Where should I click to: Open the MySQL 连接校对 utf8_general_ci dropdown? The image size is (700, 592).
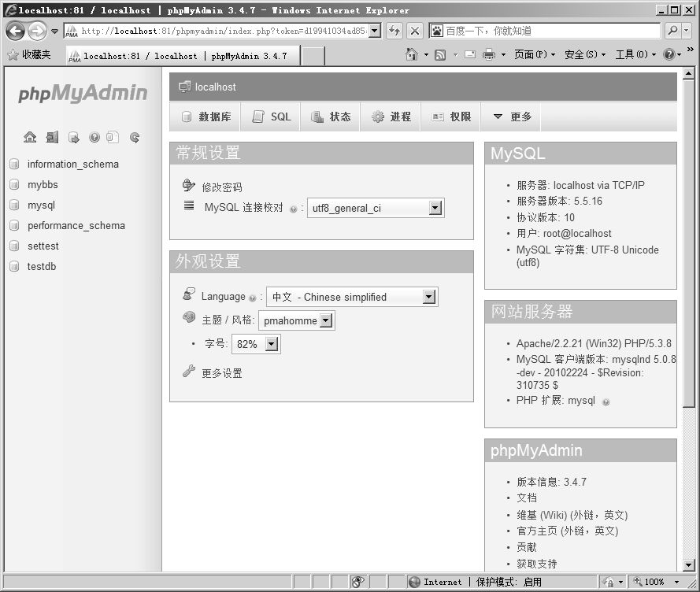(x=376, y=208)
